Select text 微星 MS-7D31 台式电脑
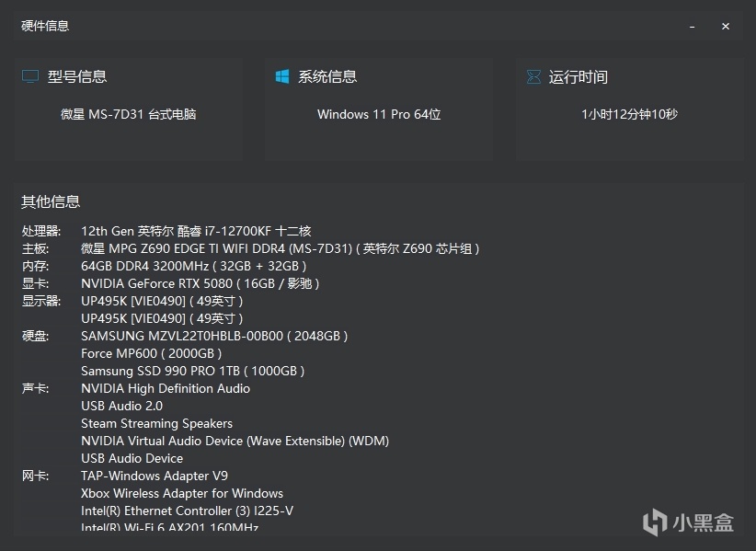Image resolution: width=756 pixels, height=551 pixels. (128, 114)
